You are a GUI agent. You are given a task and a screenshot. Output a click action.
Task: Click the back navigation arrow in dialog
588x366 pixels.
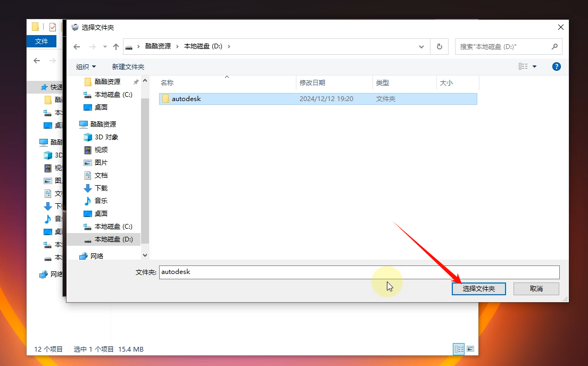77,47
